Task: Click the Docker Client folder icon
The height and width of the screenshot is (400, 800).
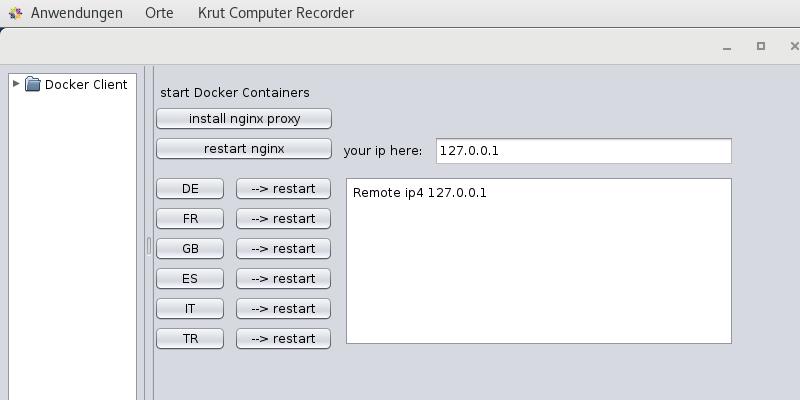Action: pos(32,85)
